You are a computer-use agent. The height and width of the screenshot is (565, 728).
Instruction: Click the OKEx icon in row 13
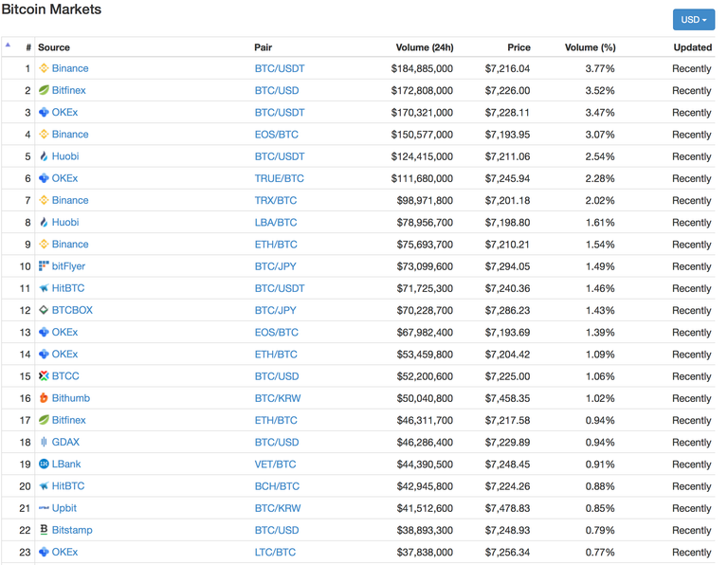coord(44,332)
